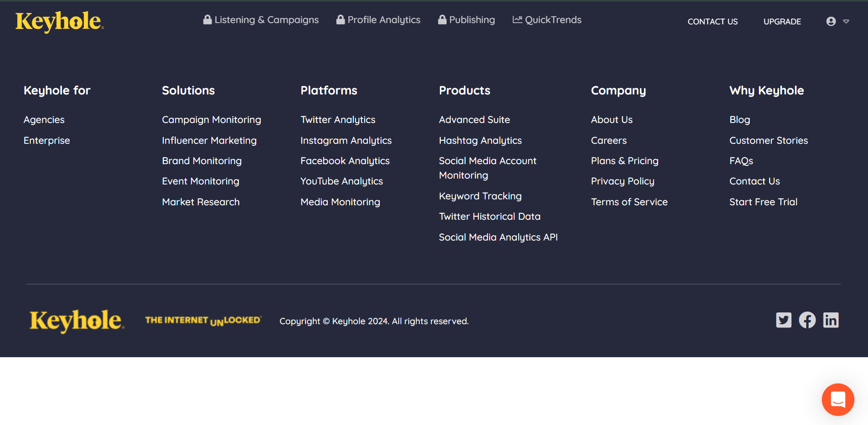Open About Us link
This screenshot has width=868, height=425.
612,120
